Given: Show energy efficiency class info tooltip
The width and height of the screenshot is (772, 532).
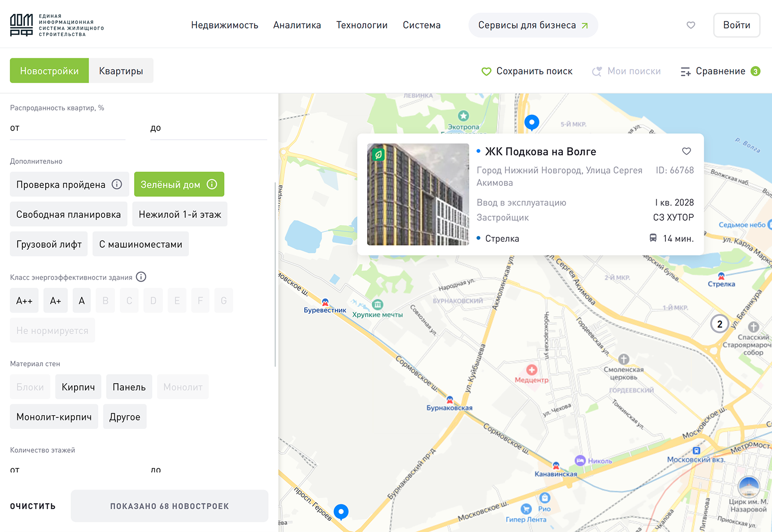Looking at the screenshot, I should (x=141, y=277).
